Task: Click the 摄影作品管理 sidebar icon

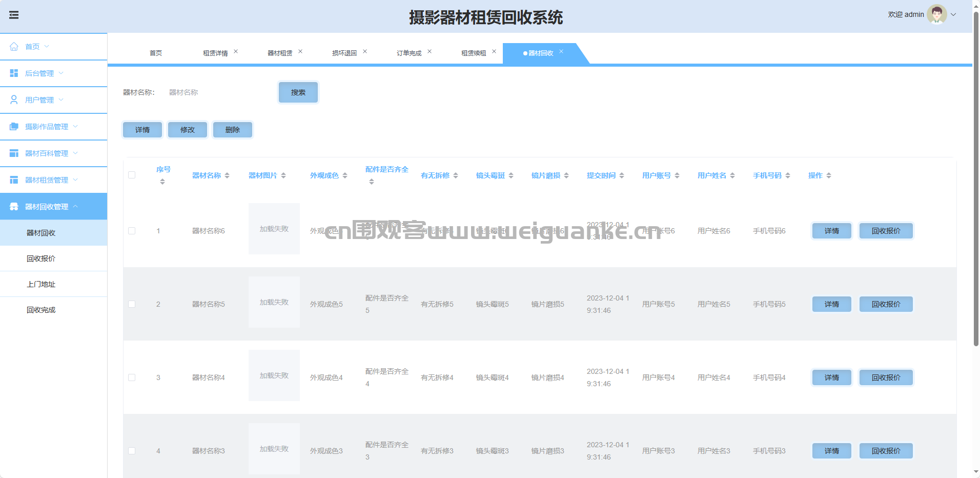Action: (x=14, y=127)
